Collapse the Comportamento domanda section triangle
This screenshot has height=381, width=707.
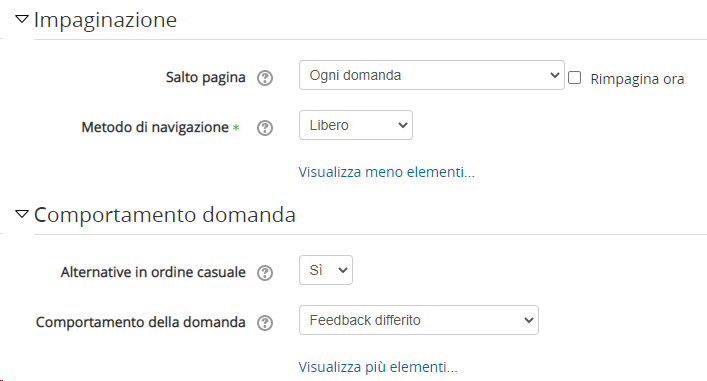[x=22, y=214]
